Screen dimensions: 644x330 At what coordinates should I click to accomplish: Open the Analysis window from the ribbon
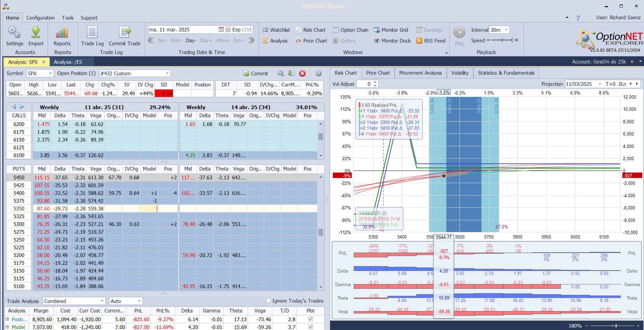pos(275,41)
